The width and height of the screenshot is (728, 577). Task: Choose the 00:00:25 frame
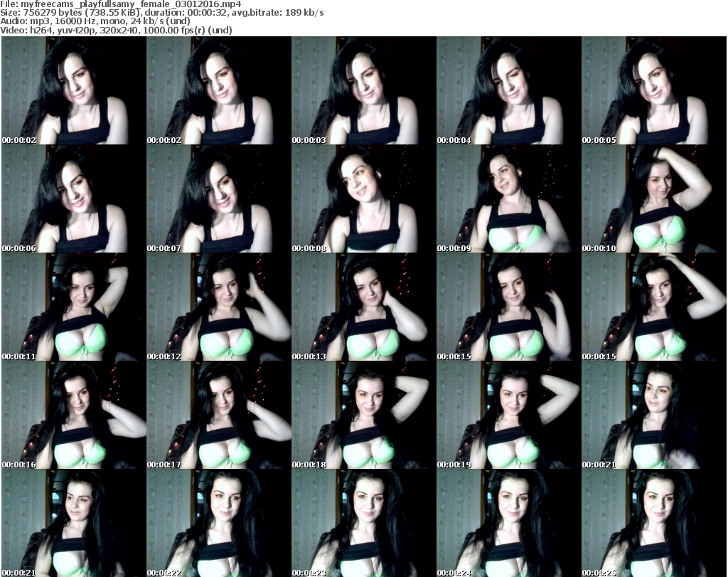pyautogui.click(x=654, y=523)
